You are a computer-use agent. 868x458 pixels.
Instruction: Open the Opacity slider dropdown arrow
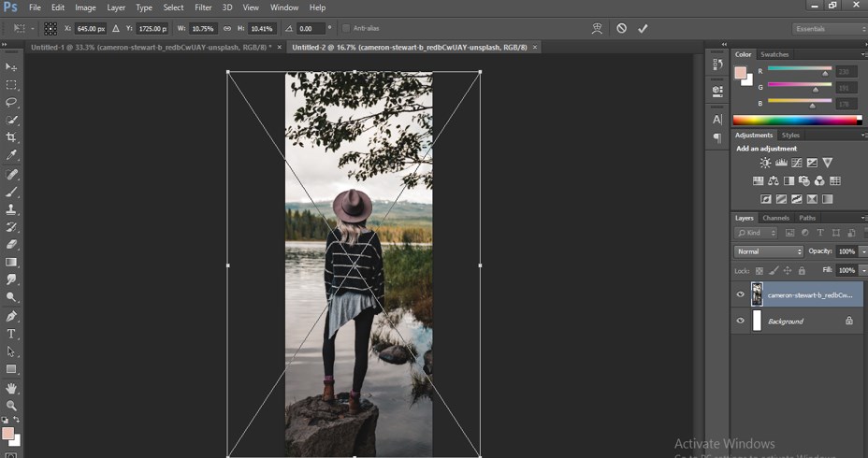(x=863, y=251)
